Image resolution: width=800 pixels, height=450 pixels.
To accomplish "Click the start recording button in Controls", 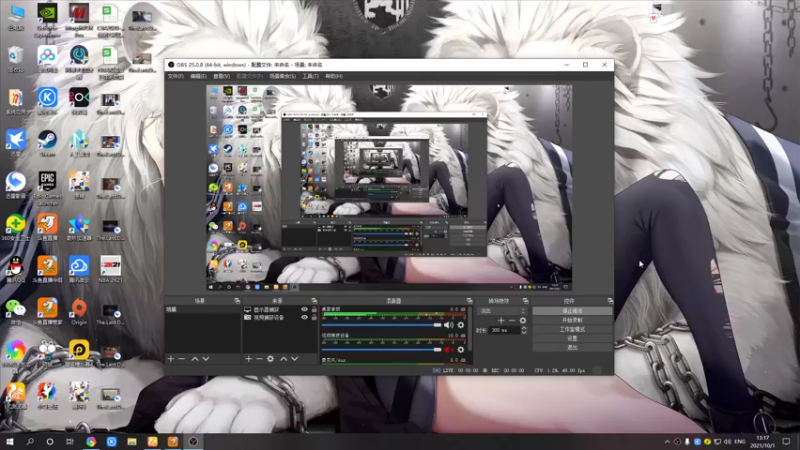I will tap(572, 320).
